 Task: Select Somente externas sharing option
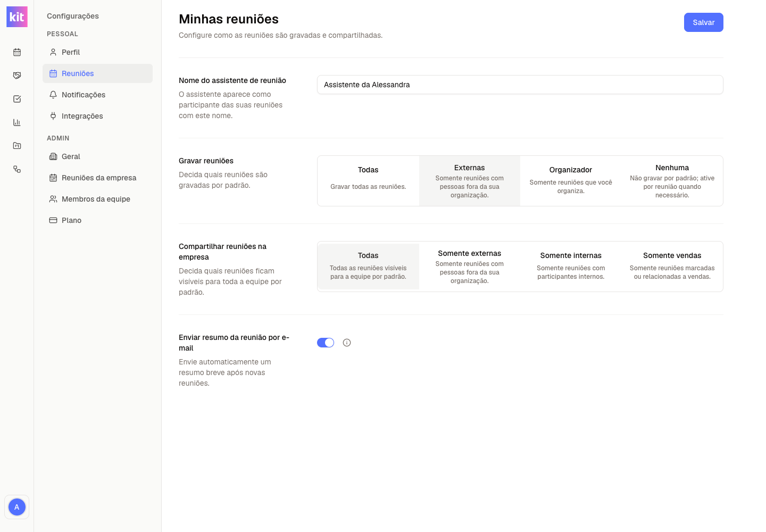click(x=470, y=267)
